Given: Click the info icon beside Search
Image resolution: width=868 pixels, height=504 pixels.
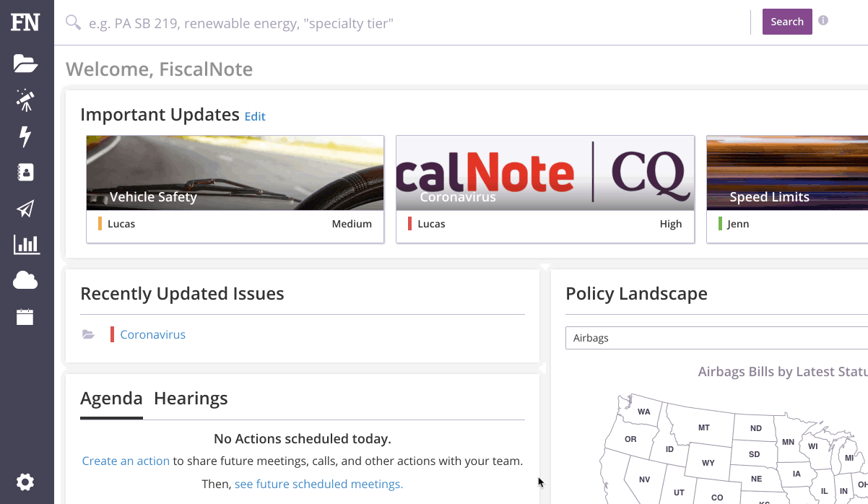Looking at the screenshot, I should tap(823, 21).
